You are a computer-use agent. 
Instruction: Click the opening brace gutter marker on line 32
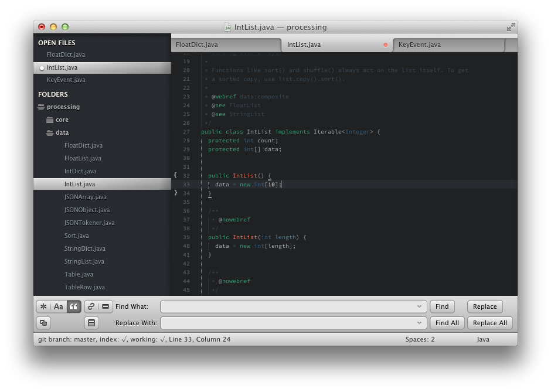point(175,175)
